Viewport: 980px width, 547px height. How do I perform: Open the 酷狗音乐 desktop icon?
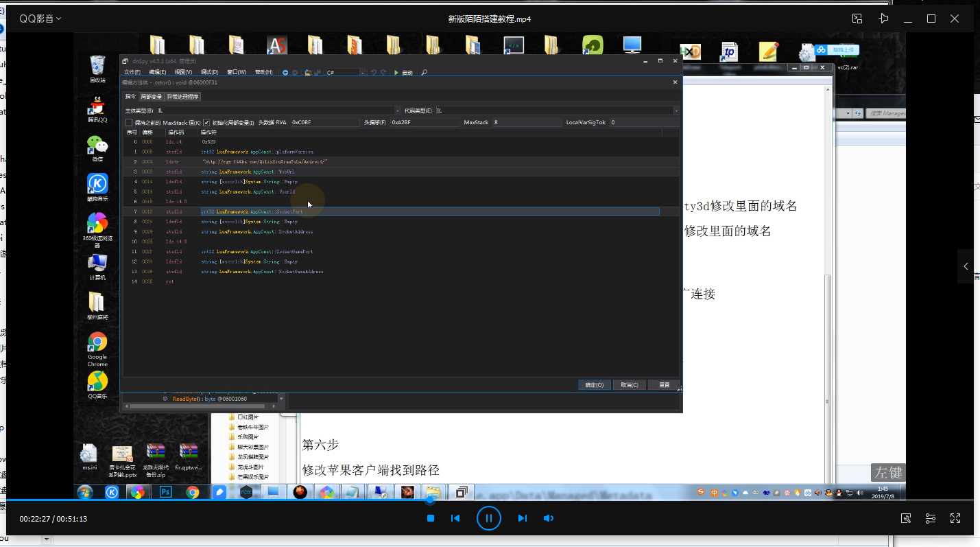pos(97,187)
